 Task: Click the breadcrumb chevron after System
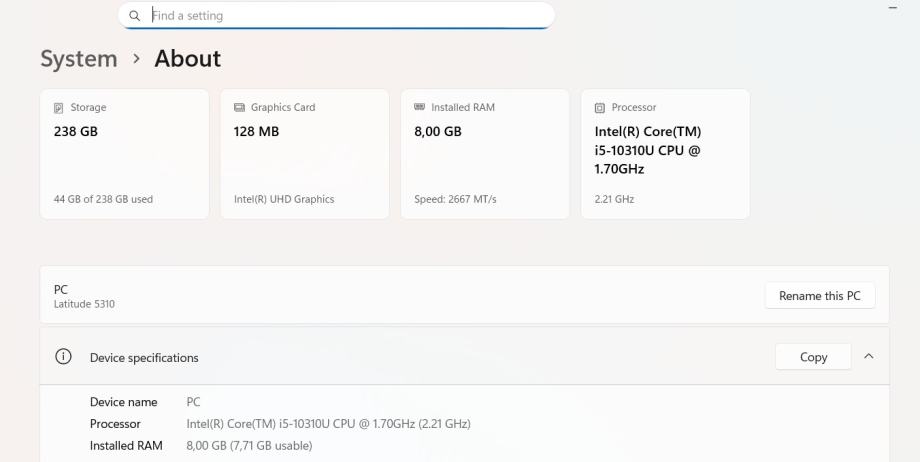click(136, 59)
